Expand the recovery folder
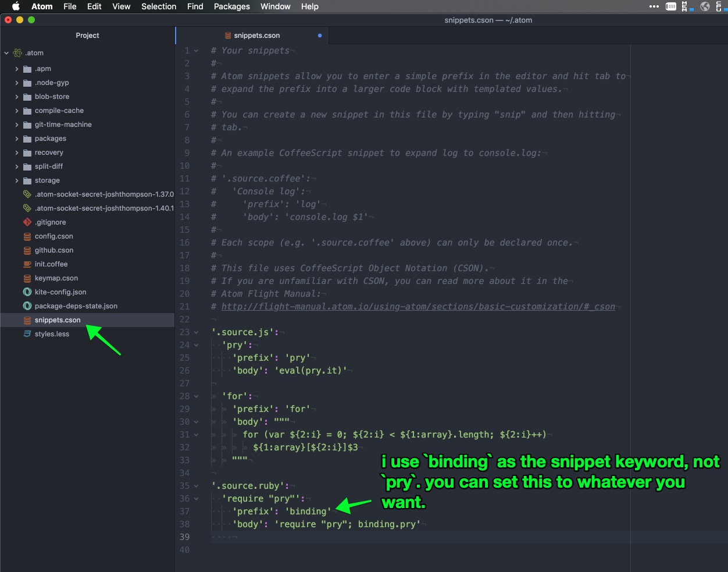 pos(17,152)
